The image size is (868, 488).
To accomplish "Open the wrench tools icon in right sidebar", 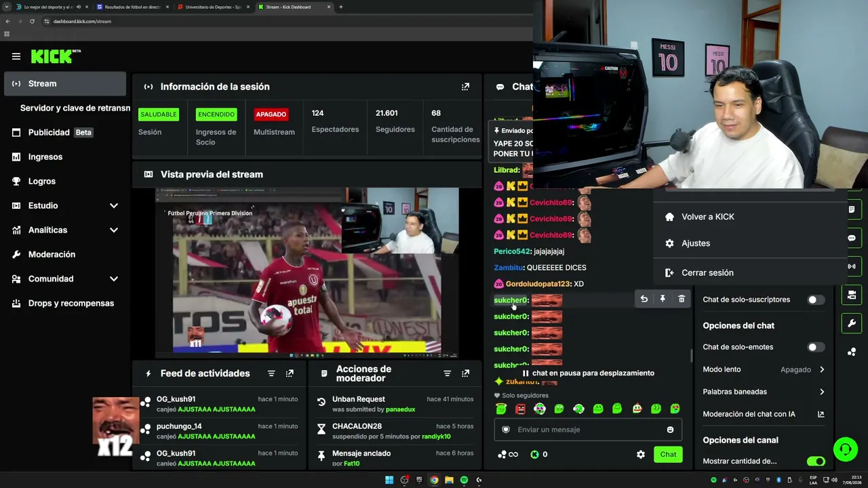I will [852, 323].
